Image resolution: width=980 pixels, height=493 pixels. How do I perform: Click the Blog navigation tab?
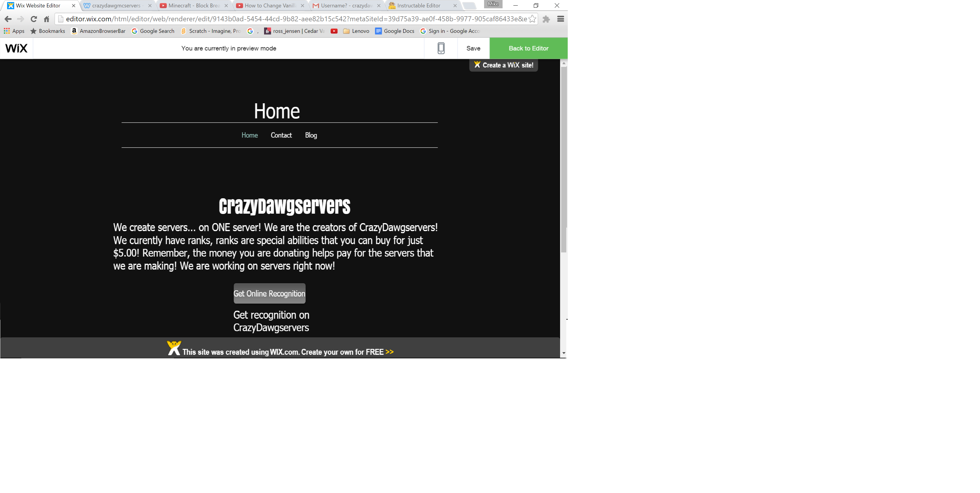coord(311,135)
